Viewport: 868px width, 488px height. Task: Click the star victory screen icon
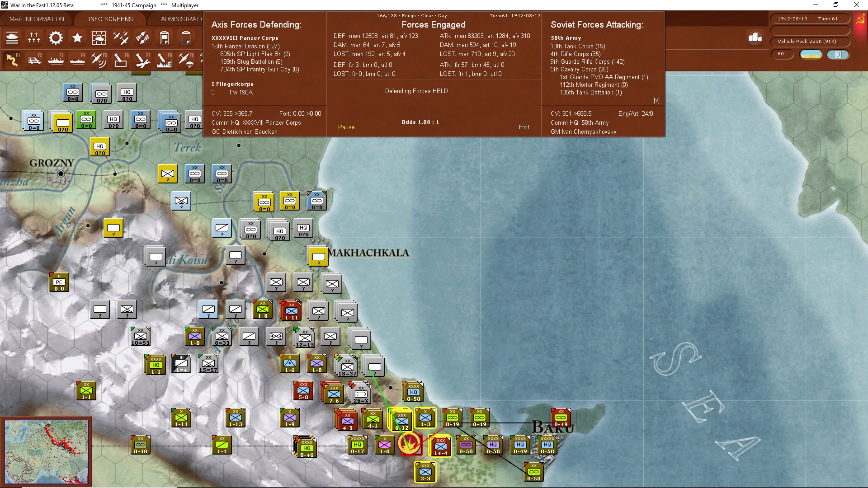click(x=77, y=38)
